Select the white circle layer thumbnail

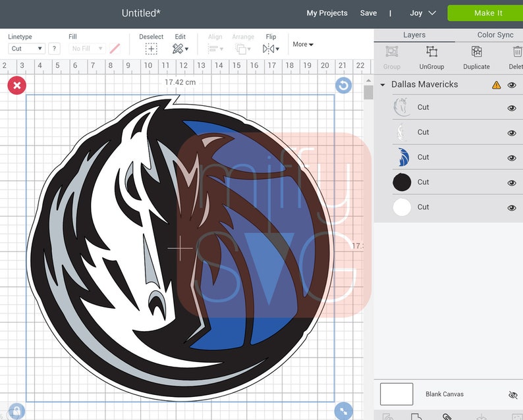pos(402,207)
